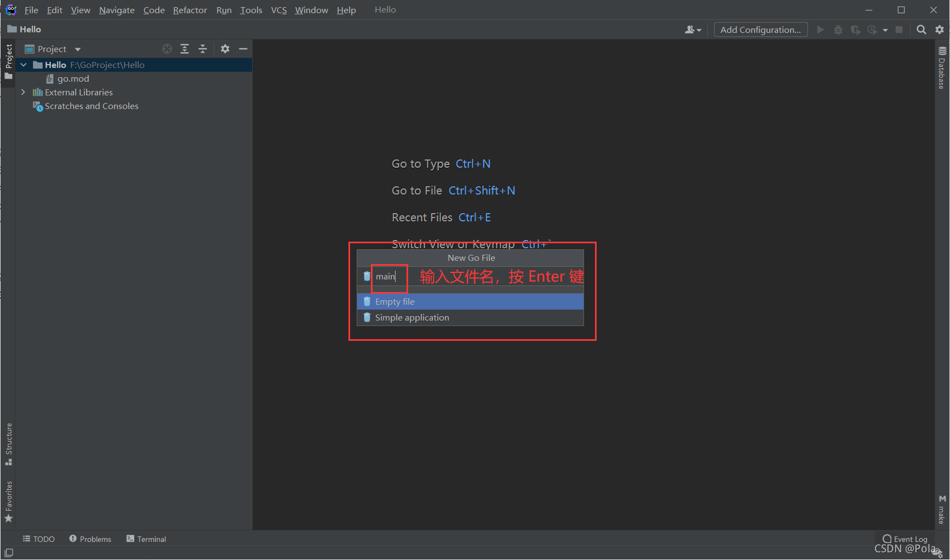Click Hello breadcrumb in navigation bar
The width and height of the screenshot is (950, 560).
point(24,29)
